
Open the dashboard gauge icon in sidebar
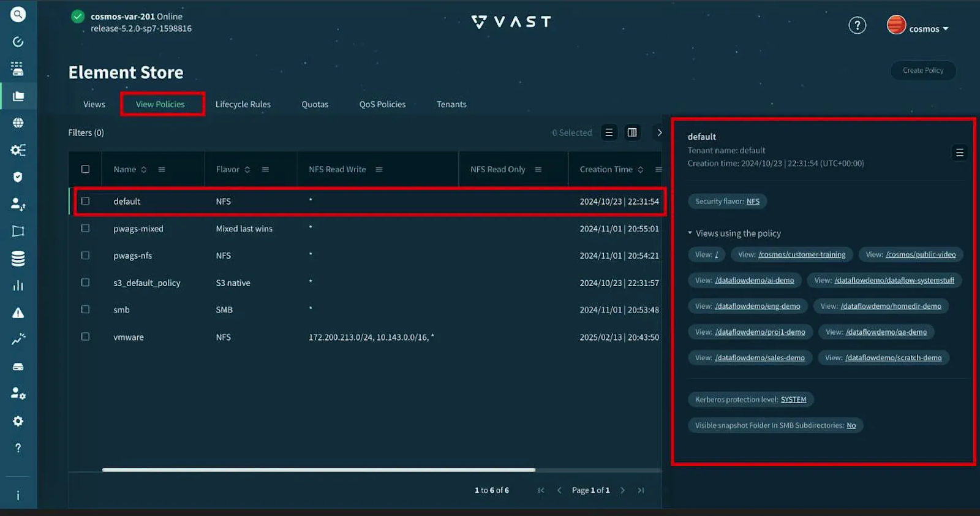point(18,42)
